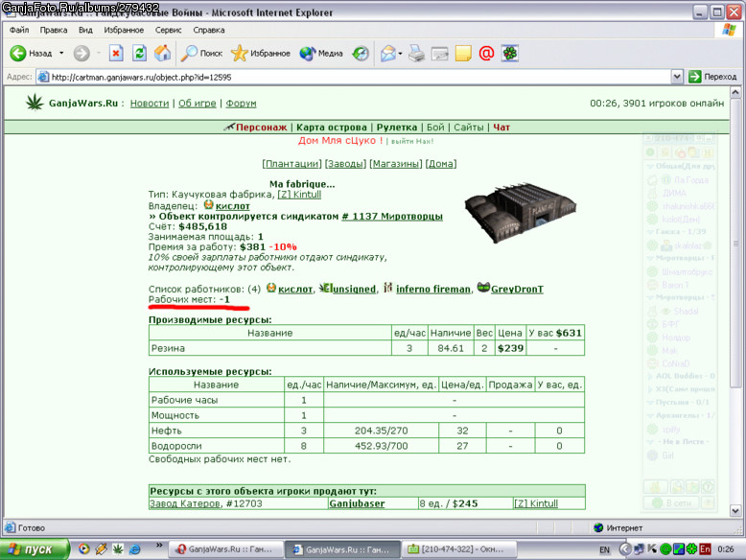Open the Favorites star icon

click(240, 54)
